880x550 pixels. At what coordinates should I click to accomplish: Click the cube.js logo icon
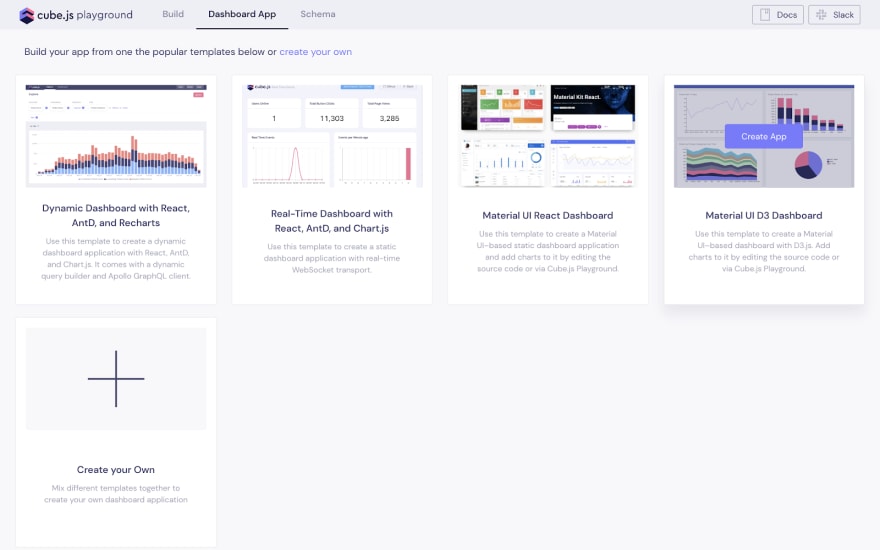26,15
